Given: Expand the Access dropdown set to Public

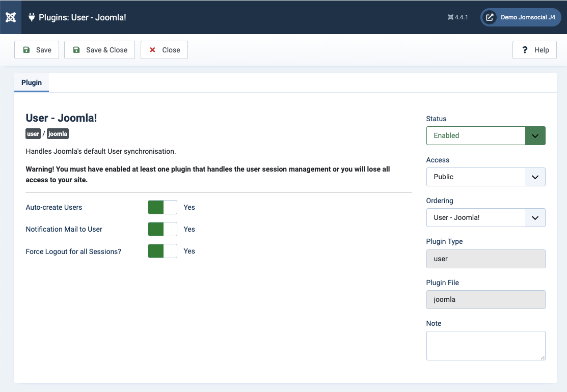Looking at the screenshot, I should click(485, 177).
